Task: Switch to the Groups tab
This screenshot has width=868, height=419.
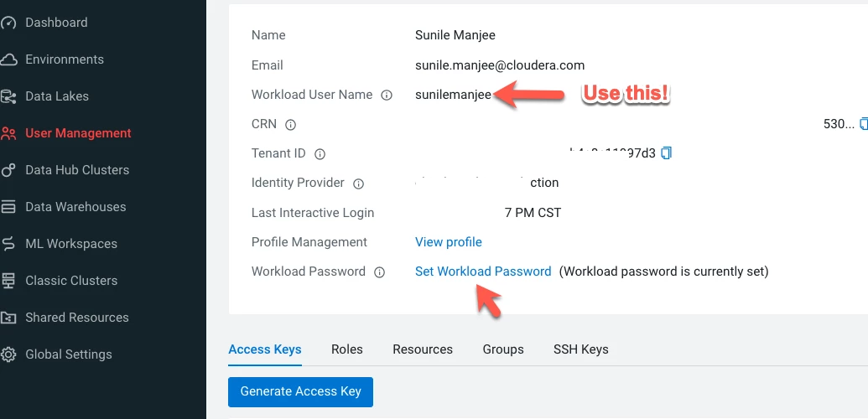Action: [503, 349]
